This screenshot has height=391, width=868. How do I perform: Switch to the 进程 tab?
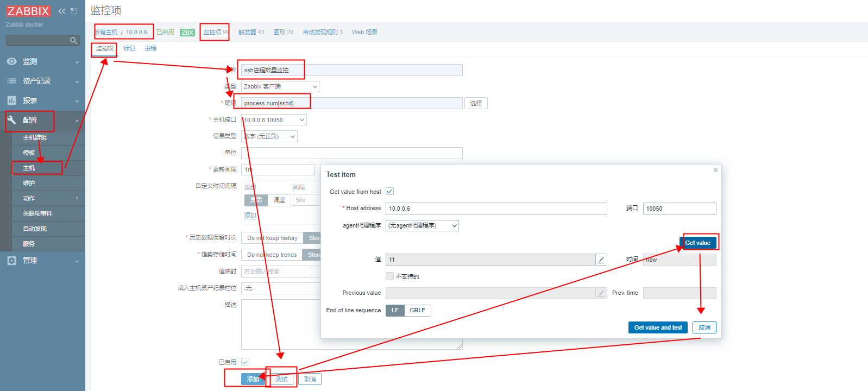coord(150,48)
